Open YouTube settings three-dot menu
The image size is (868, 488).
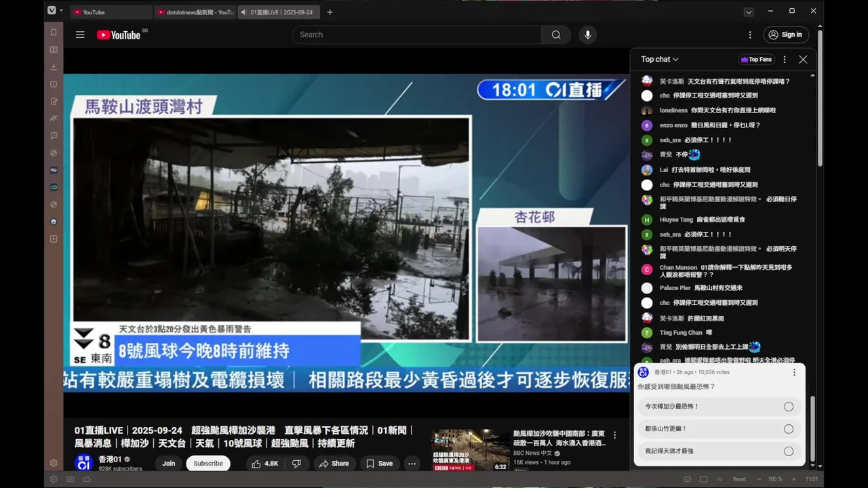750,35
